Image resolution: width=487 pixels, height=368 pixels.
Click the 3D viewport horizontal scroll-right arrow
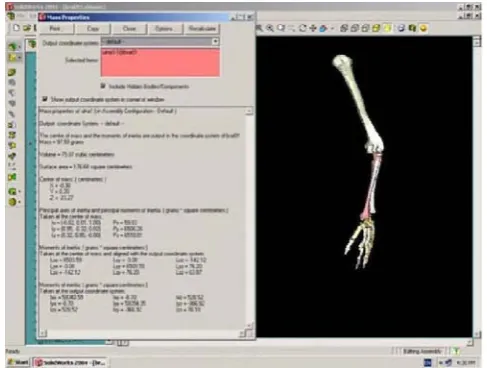470,342
